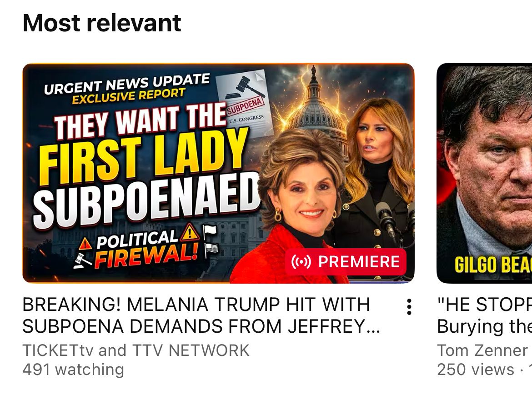This screenshot has width=532, height=400.
Task: Click the URGENT NEWS UPDATE thumbnail banner
Action: (x=126, y=84)
